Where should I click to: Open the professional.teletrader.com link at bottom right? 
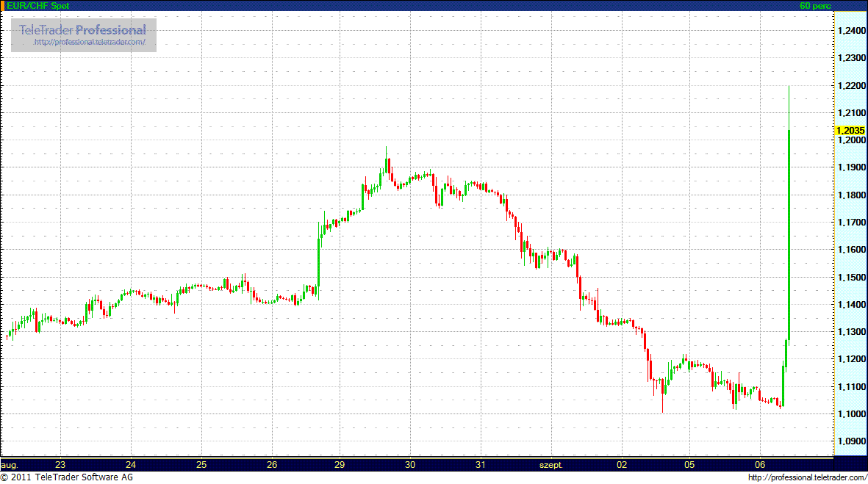[808, 477]
